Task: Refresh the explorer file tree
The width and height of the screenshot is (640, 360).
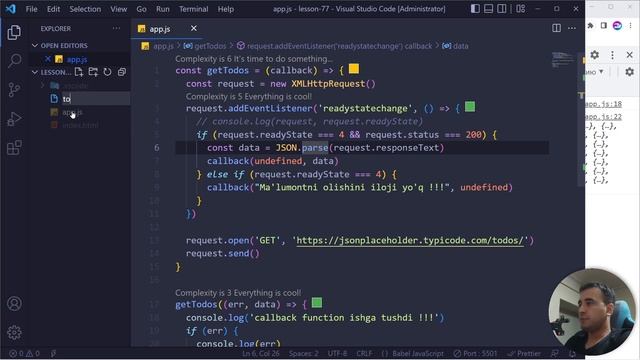Action: pos(107,72)
